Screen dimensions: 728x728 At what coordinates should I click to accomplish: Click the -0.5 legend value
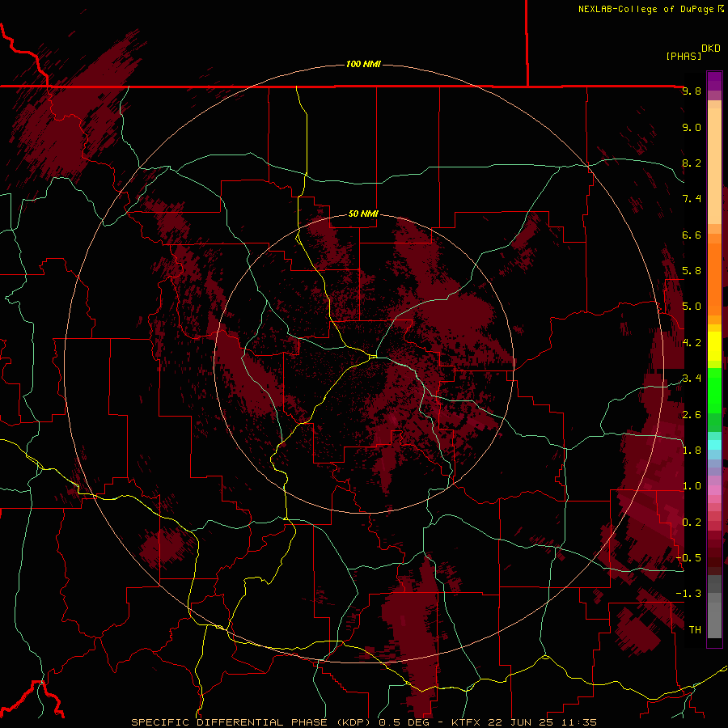point(688,558)
